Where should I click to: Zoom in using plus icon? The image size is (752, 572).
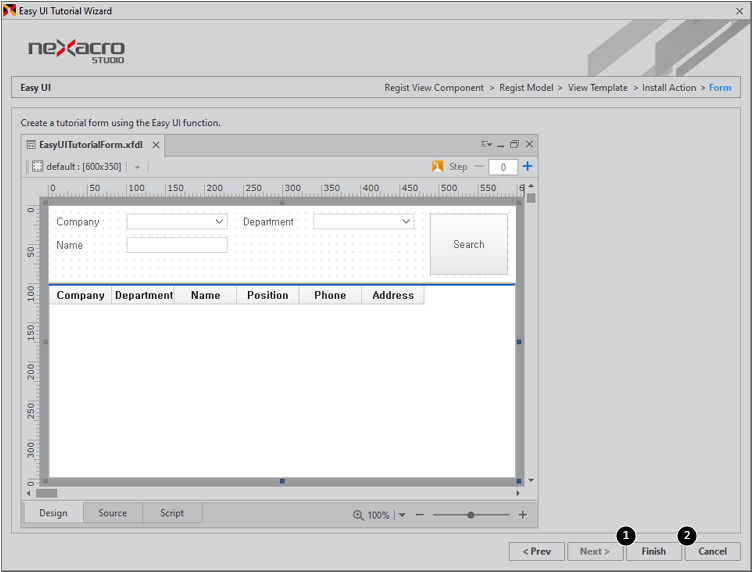coord(522,515)
